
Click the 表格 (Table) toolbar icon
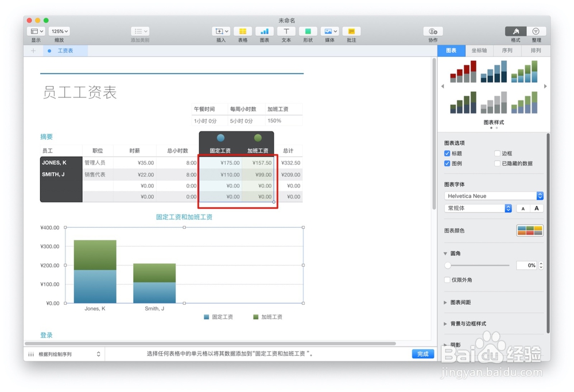pyautogui.click(x=242, y=32)
